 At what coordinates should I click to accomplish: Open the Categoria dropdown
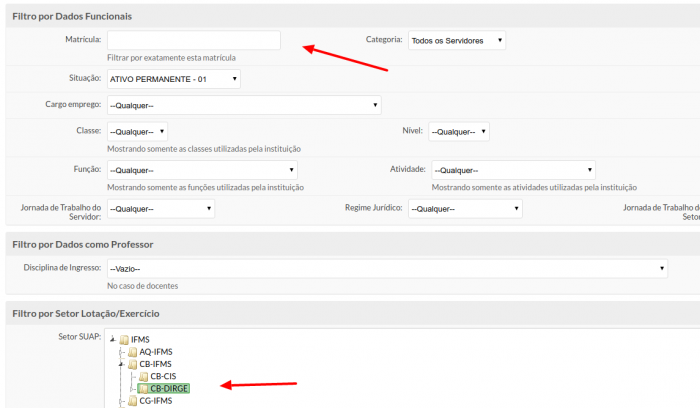click(x=456, y=41)
